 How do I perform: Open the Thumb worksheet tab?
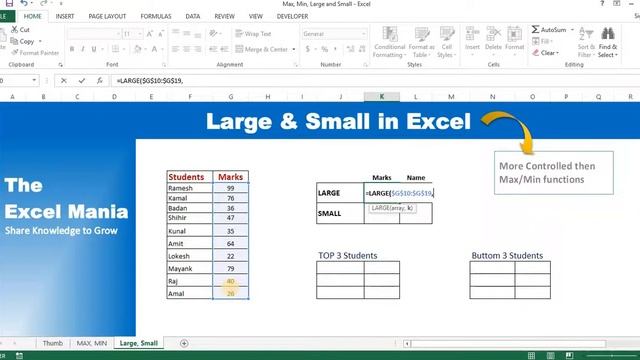[53, 343]
